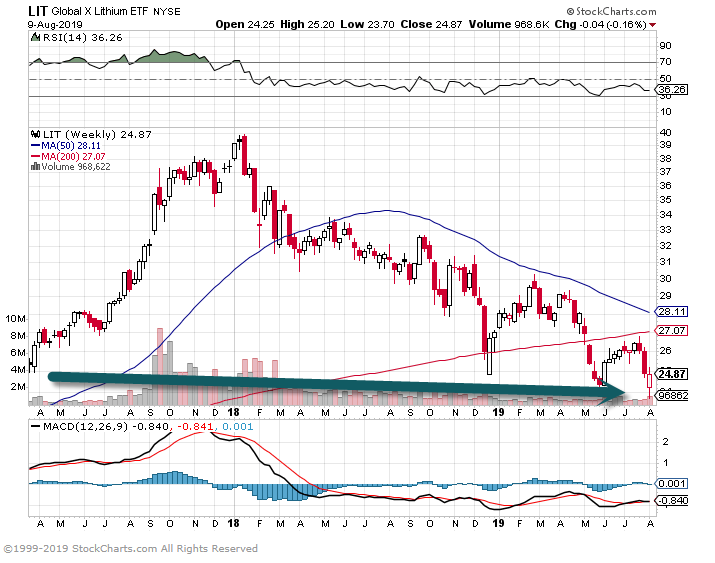Click the 36.26 RSI value tag
This screenshot has width=715, height=563.
672,89
